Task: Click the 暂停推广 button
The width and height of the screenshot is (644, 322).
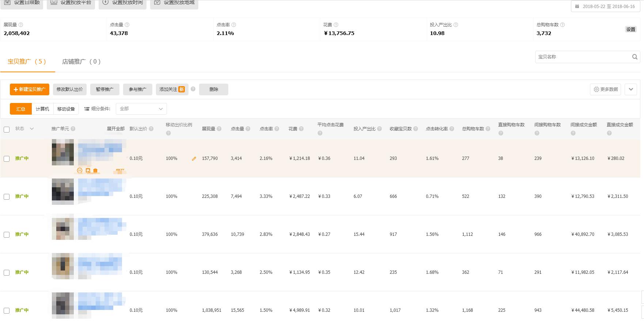Action: click(x=105, y=89)
